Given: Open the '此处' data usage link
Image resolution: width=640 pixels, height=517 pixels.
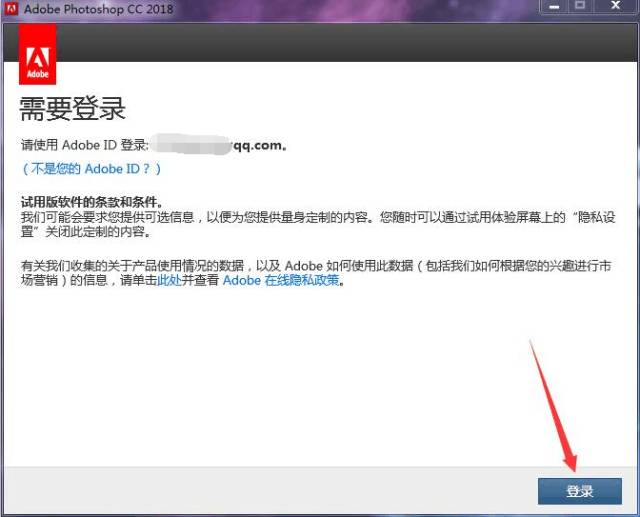Looking at the screenshot, I should [169, 280].
